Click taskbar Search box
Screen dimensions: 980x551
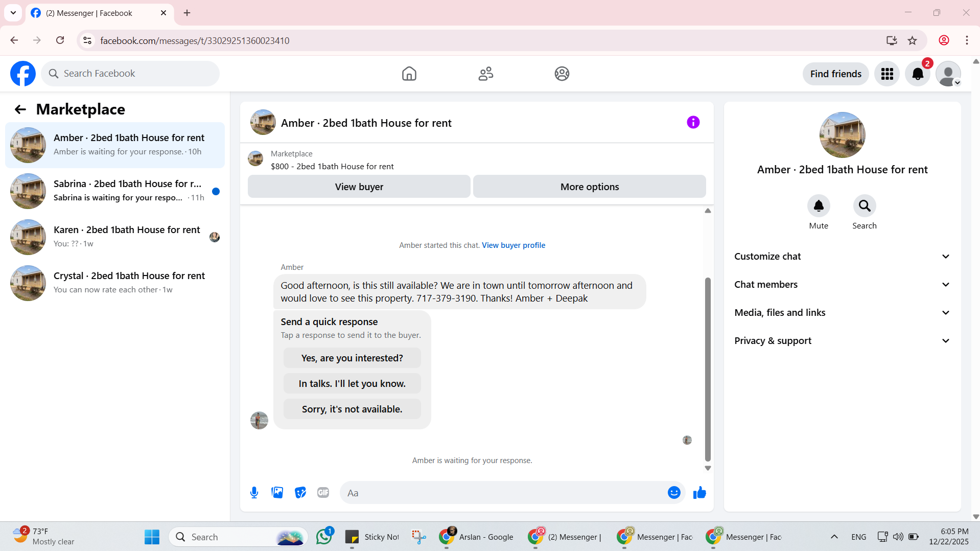pos(238,537)
